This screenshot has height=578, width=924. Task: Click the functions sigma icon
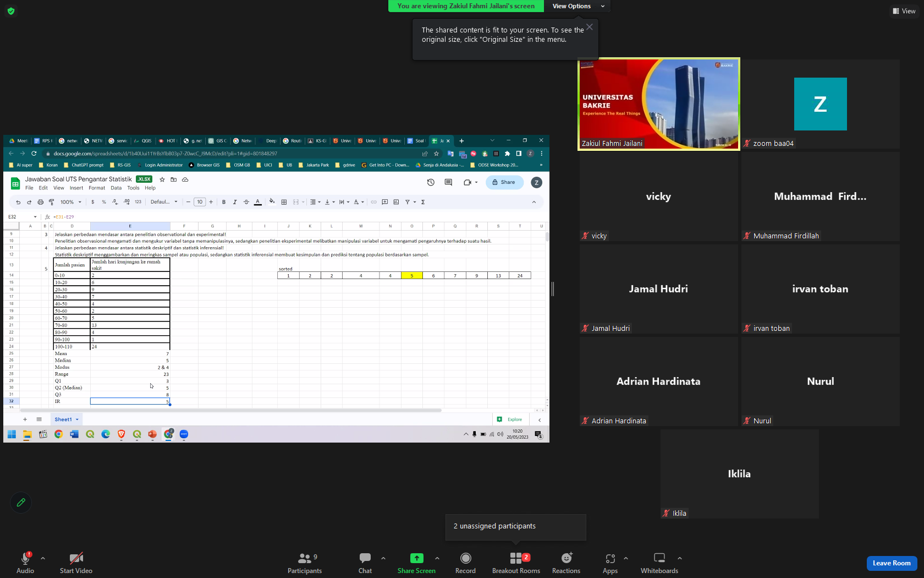pyautogui.click(x=423, y=202)
